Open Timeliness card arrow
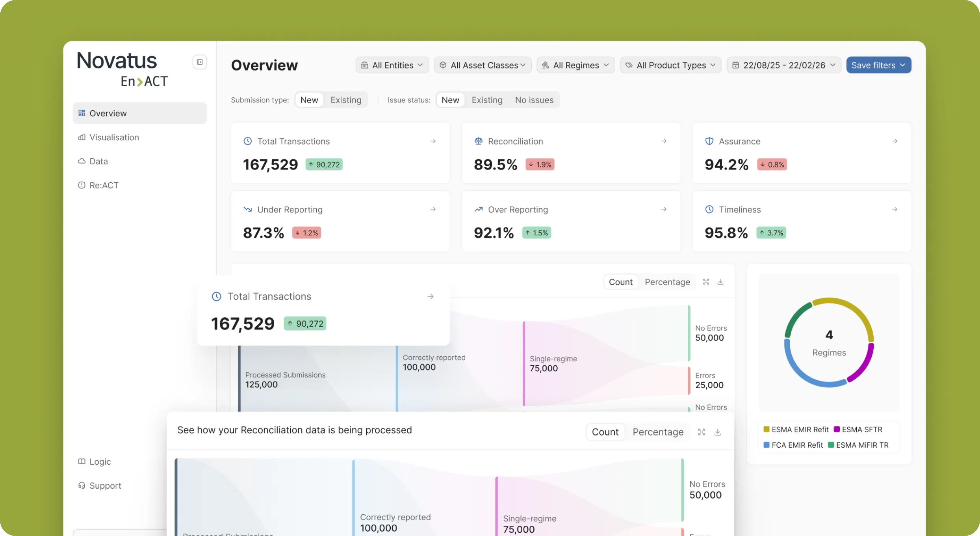 pyautogui.click(x=895, y=209)
